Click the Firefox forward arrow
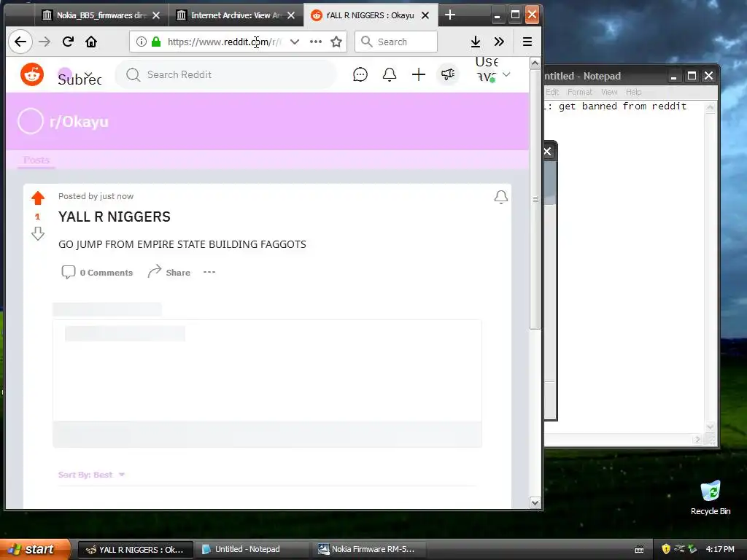Viewport: 747px width, 560px height. (x=44, y=42)
